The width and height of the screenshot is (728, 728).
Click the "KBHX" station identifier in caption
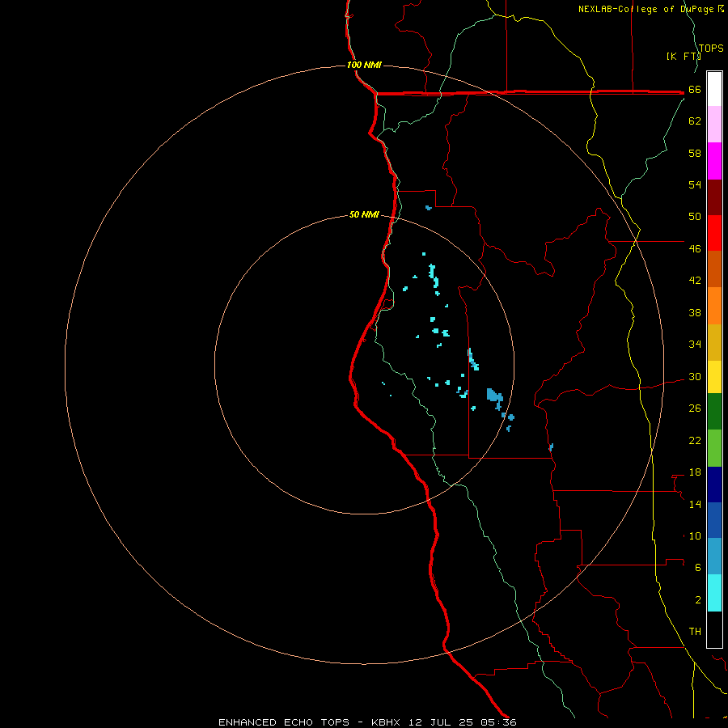[x=385, y=722]
